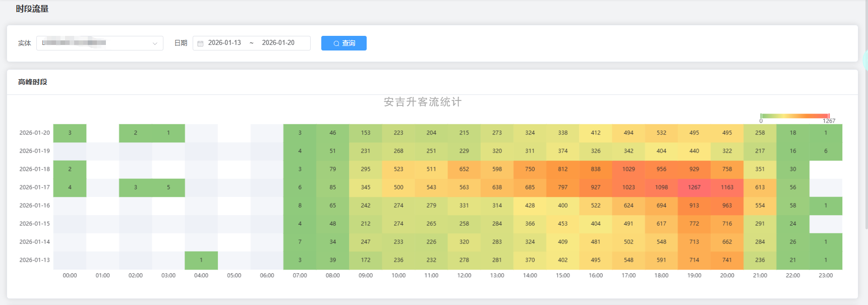Click the end date 2026-01-20 field
The width and height of the screenshot is (868, 305).
pos(278,43)
